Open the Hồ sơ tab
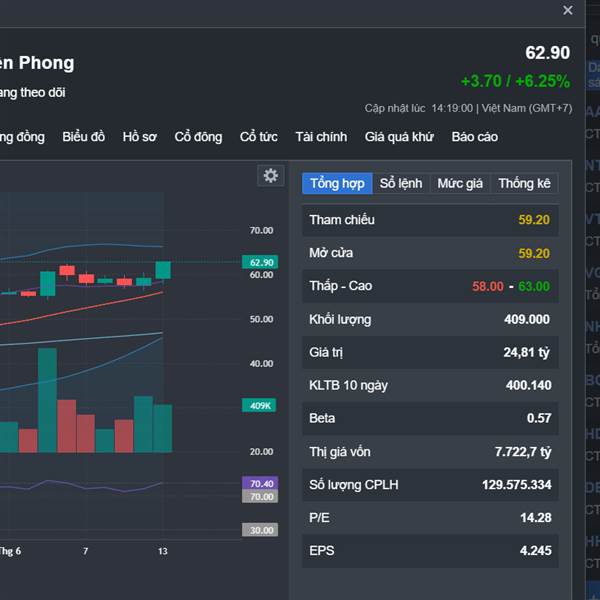600x600 pixels. pos(139,137)
